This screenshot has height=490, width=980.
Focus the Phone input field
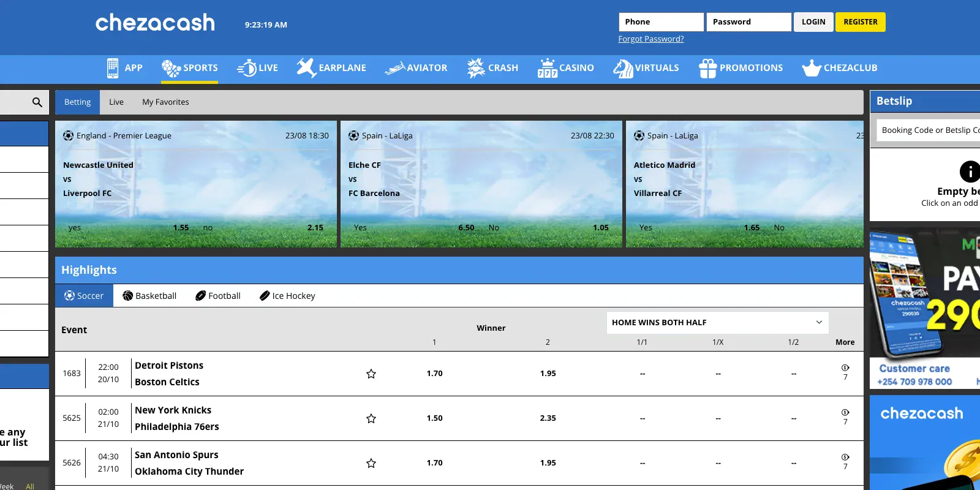point(661,22)
